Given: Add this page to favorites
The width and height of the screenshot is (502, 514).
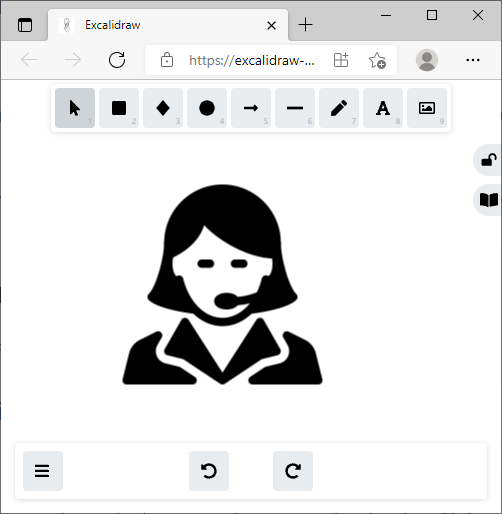Looking at the screenshot, I should coord(377,60).
